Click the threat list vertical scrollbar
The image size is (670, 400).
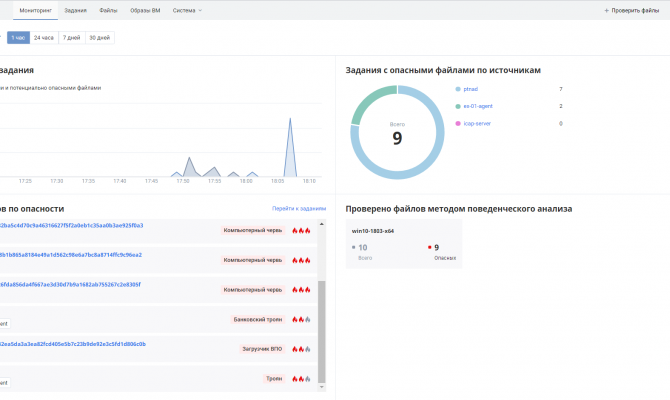pos(322,330)
